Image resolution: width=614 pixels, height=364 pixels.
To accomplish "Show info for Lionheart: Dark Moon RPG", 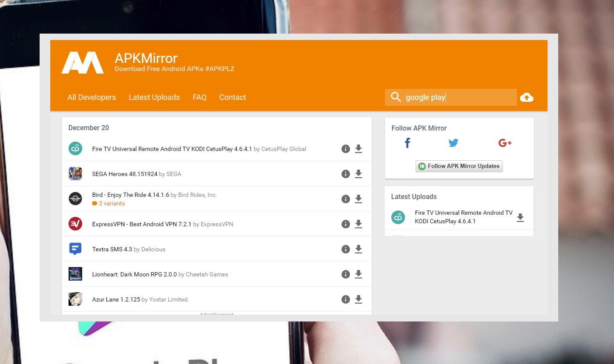I will pos(346,274).
